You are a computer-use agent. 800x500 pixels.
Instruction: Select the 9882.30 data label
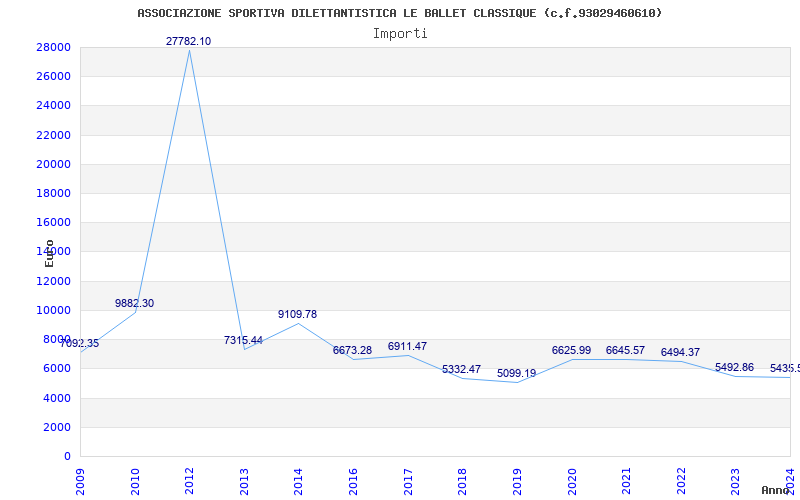click(x=134, y=304)
